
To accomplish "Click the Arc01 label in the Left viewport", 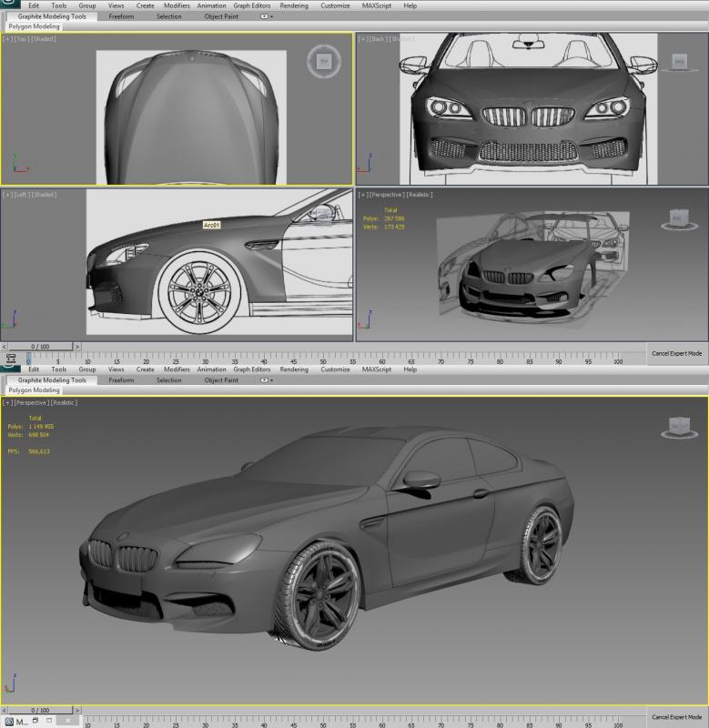I will click(211, 225).
